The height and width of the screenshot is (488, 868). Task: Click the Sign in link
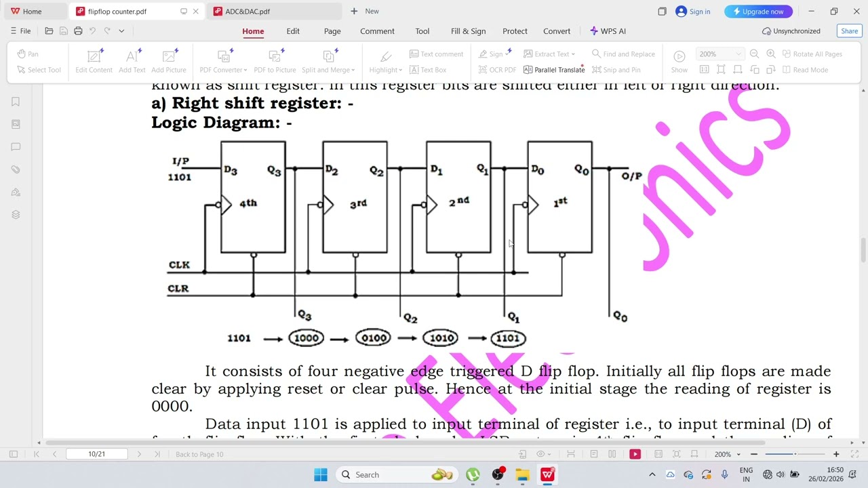(x=693, y=12)
